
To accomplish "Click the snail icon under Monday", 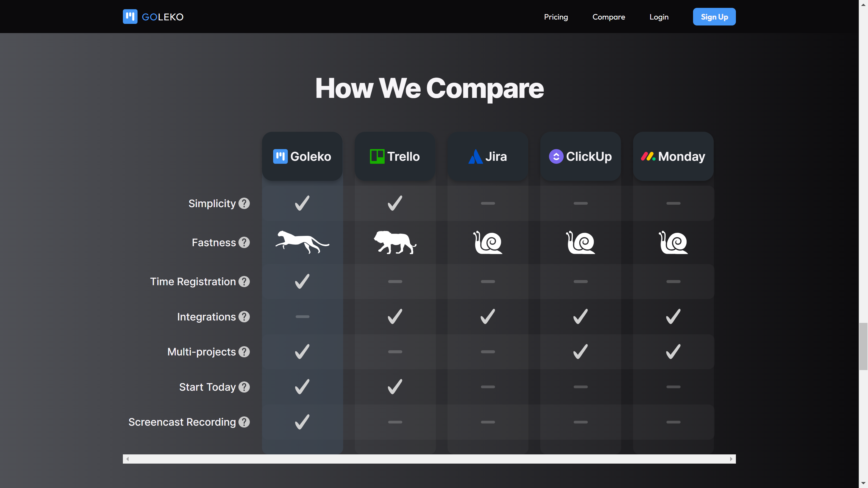I will pyautogui.click(x=673, y=242).
